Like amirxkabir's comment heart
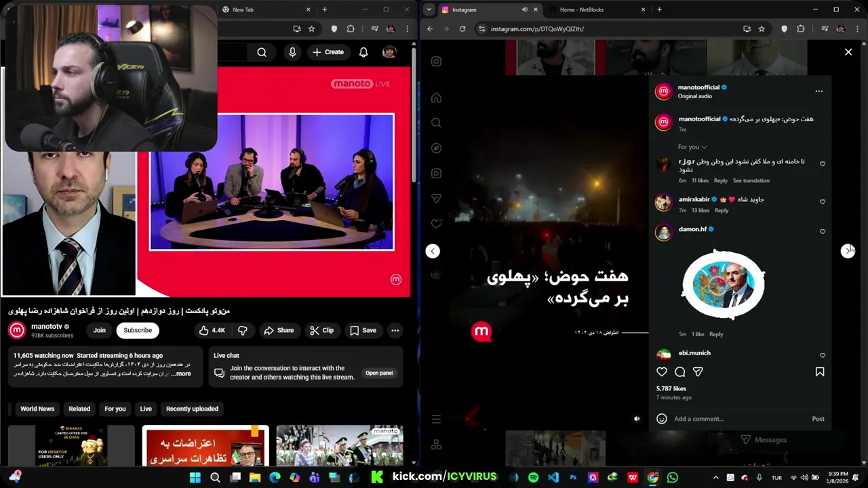The image size is (868, 488). pyautogui.click(x=823, y=201)
